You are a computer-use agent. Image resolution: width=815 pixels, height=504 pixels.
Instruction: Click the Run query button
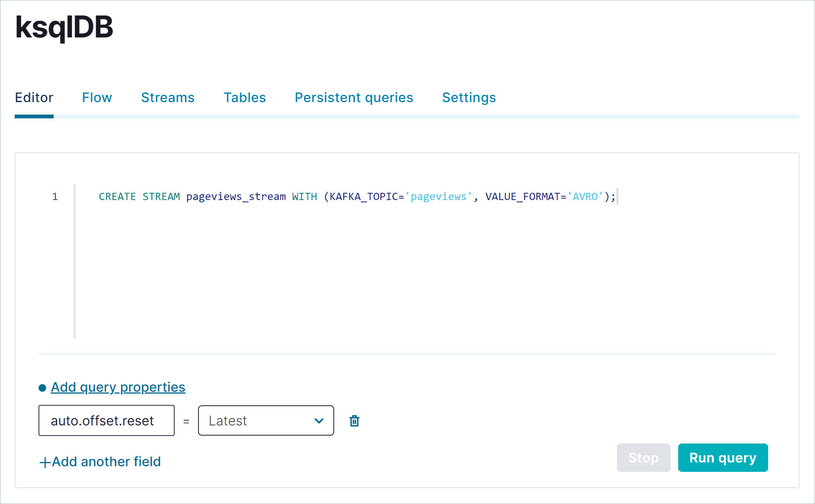click(723, 457)
